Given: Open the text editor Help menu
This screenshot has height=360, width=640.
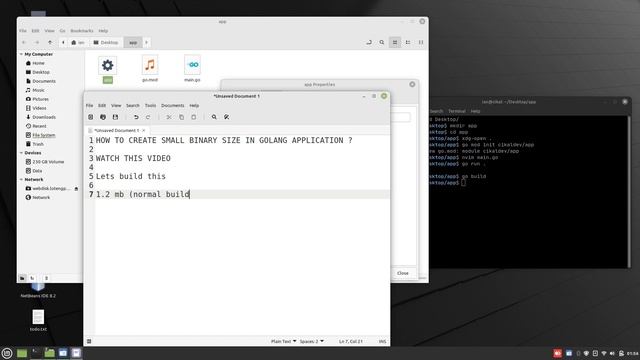Looking at the screenshot, I should 194,105.
